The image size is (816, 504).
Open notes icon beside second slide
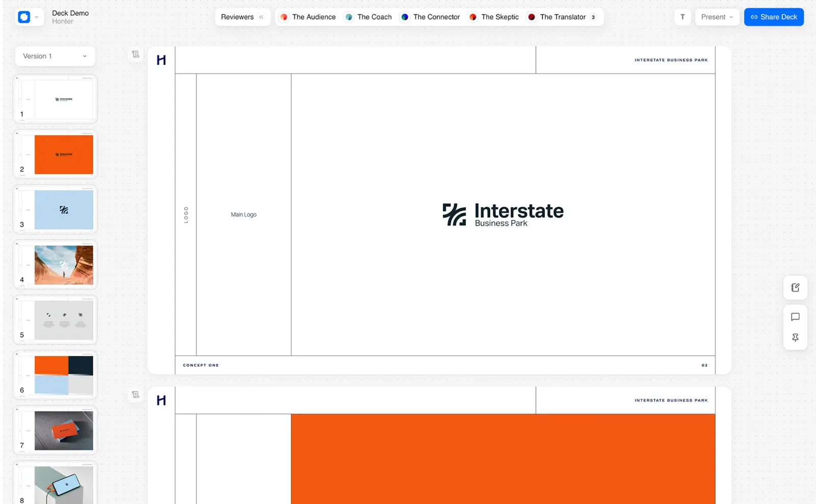pyautogui.click(x=136, y=394)
